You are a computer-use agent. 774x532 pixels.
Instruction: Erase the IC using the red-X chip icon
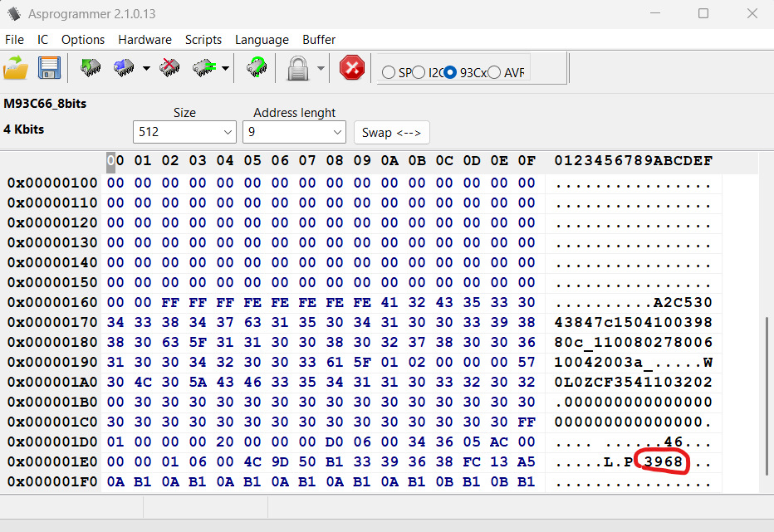pos(169,67)
